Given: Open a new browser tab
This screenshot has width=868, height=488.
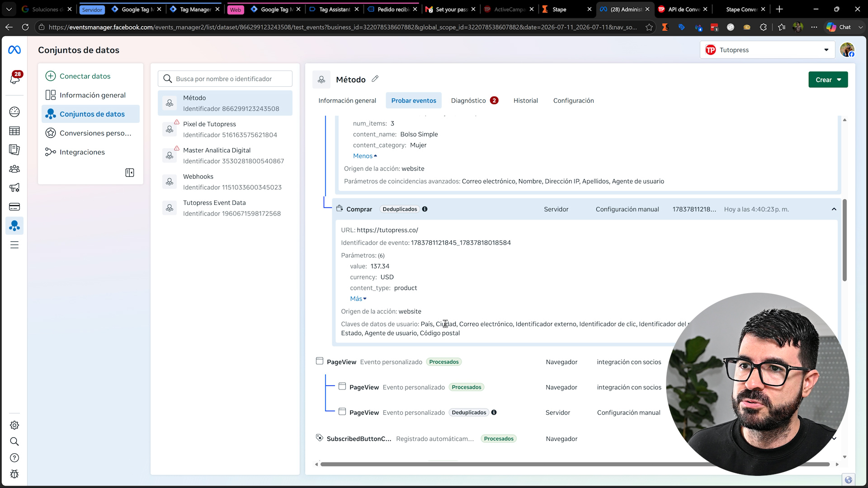Looking at the screenshot, I should click(779, 9).
